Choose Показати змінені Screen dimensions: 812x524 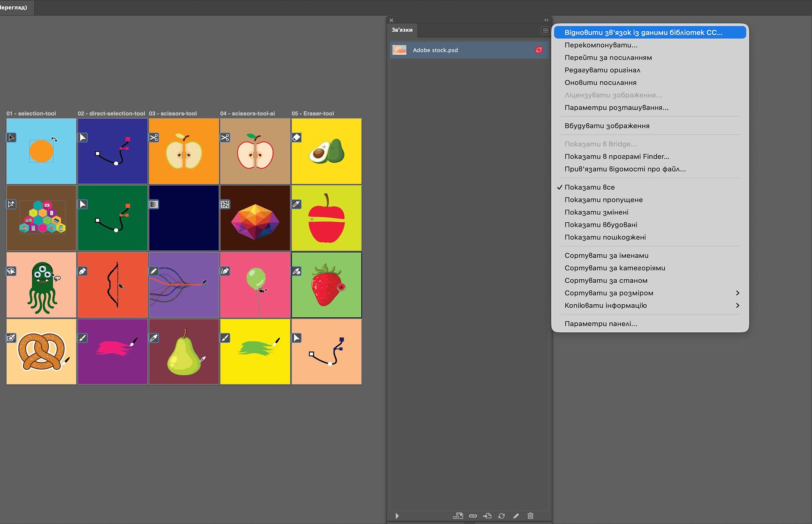coord(650,212)
